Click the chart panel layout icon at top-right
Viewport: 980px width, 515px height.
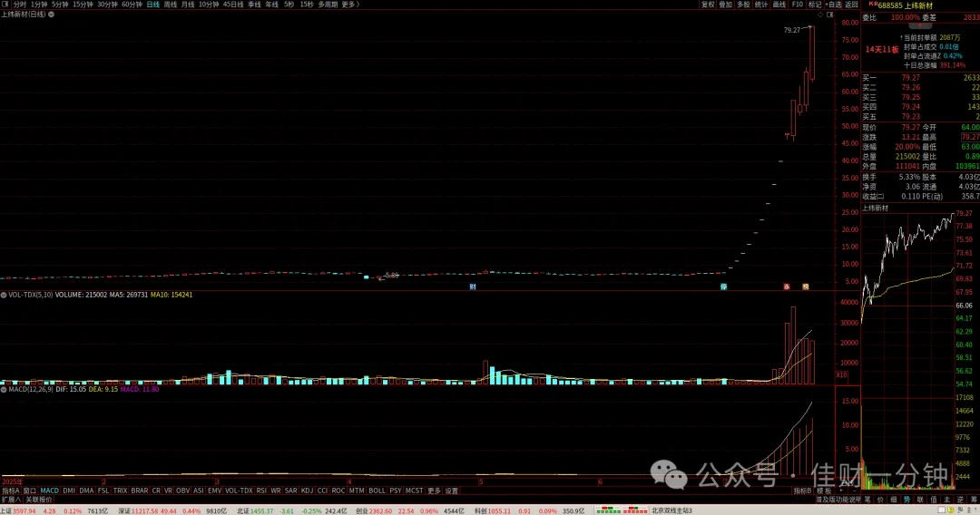coord(830,15)
